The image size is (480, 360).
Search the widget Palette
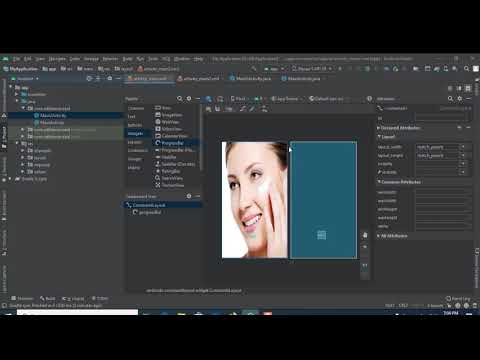pyautogui.click(x=180, y=99)
